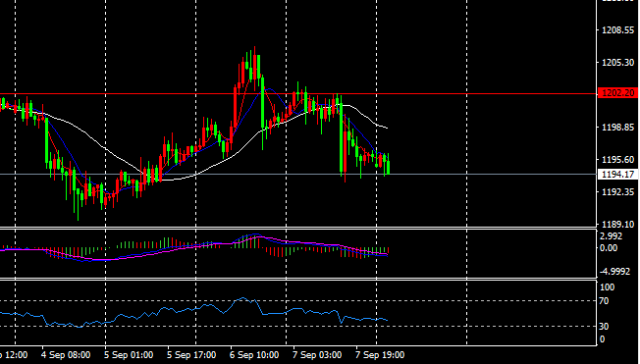640x364 pixels.
Task: Click the MACD 0.00 axis label
Action: (609, 248)
